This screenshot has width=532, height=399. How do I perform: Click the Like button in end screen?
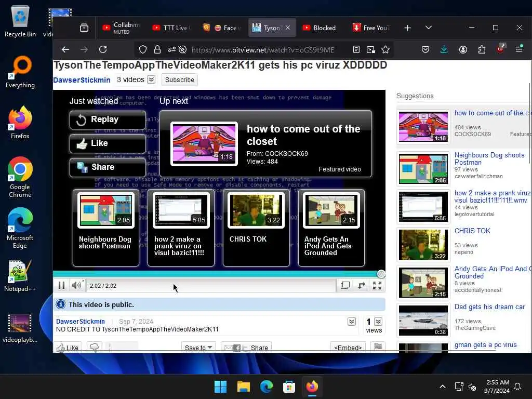coord(108,143)
